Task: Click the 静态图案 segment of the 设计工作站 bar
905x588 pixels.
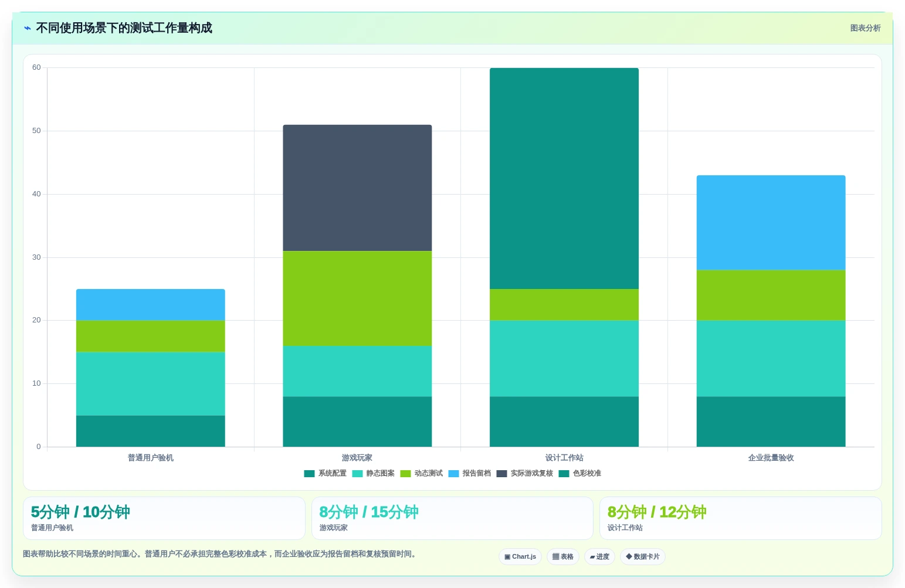Action: [x=564, y=359]
